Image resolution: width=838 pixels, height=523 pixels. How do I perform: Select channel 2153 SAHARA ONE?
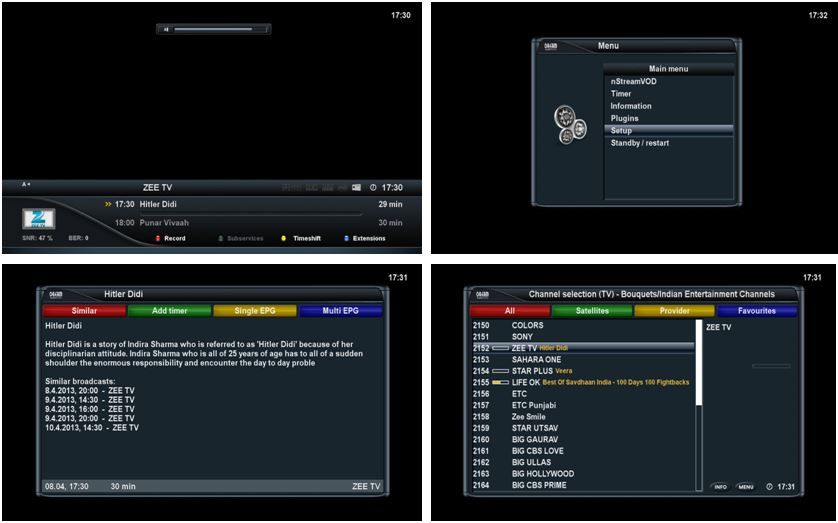point(583,360)
